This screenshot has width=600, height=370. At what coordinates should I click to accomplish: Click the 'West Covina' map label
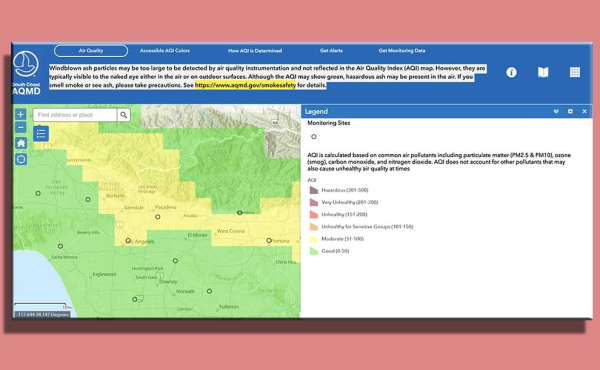[230, 231]
